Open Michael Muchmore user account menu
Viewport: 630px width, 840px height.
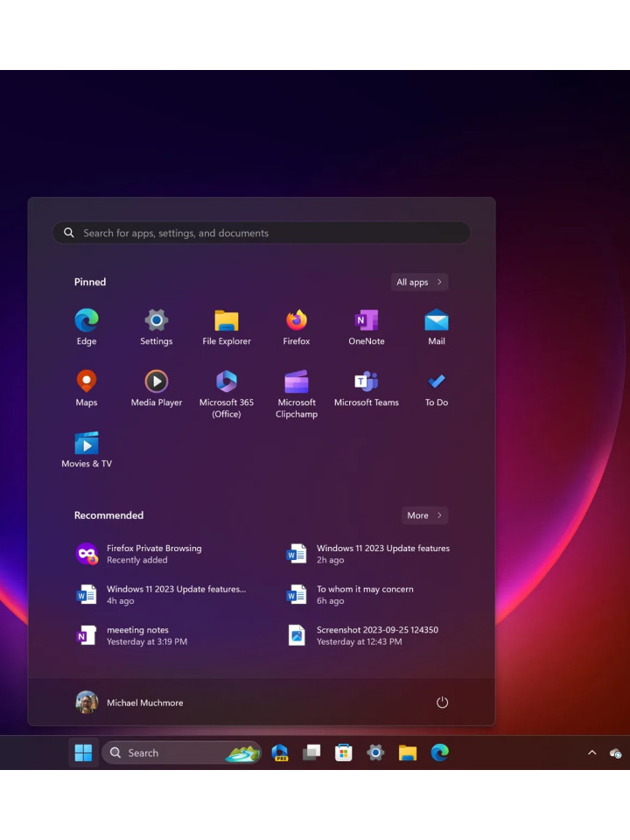[129, 703]
